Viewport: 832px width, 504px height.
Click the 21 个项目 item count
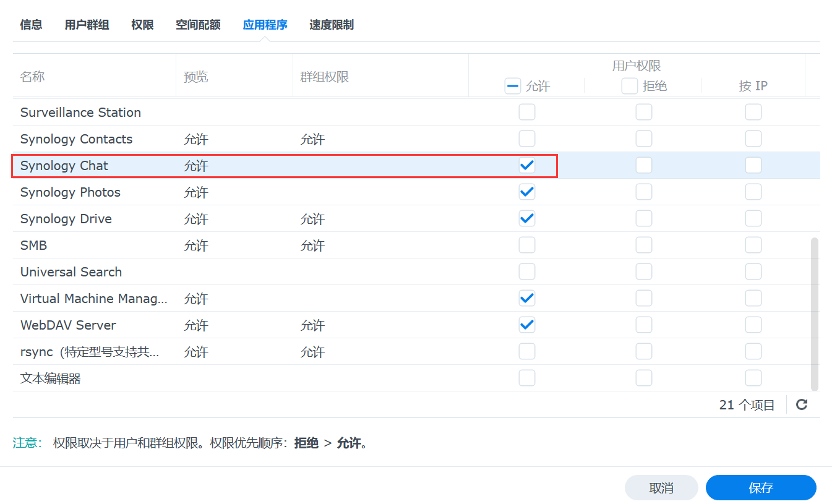747,404
